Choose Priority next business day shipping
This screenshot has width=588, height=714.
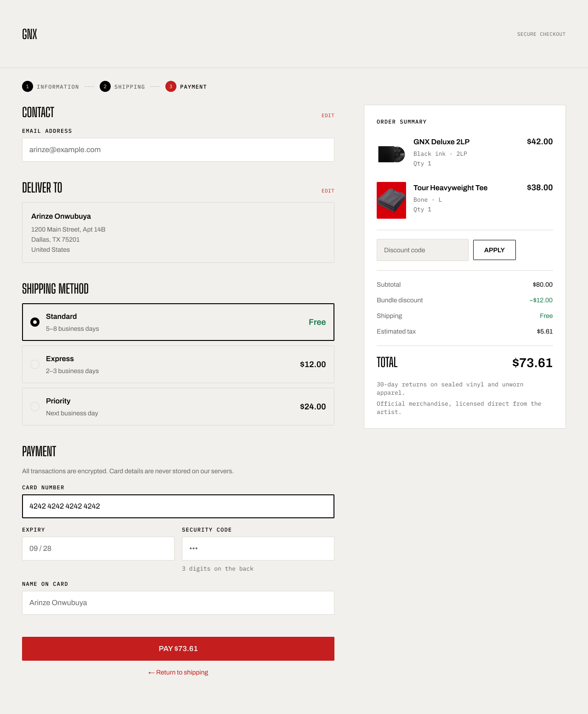pos(178,407)
